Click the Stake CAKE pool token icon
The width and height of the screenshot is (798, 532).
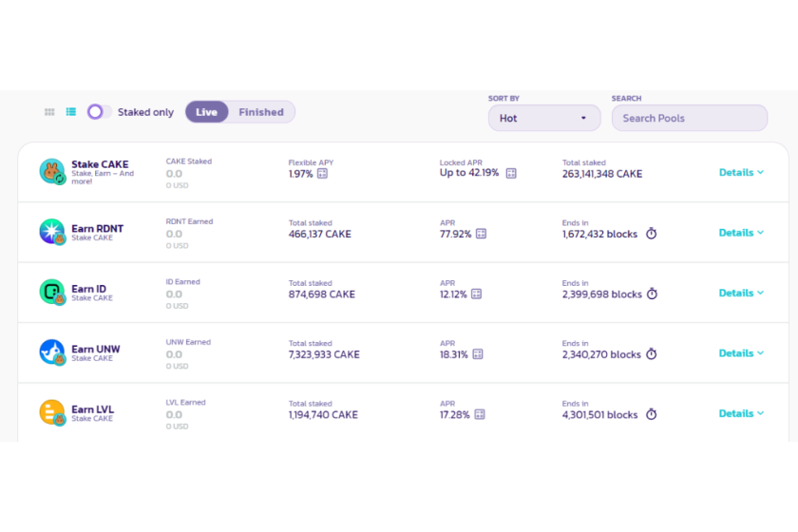click(x=52, y=172)
